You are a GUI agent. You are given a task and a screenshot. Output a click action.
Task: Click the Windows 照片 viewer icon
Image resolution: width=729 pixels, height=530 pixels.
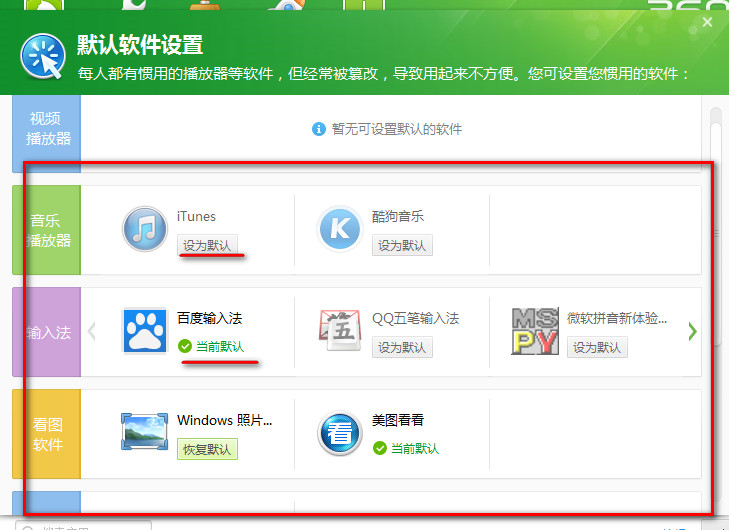145,432
